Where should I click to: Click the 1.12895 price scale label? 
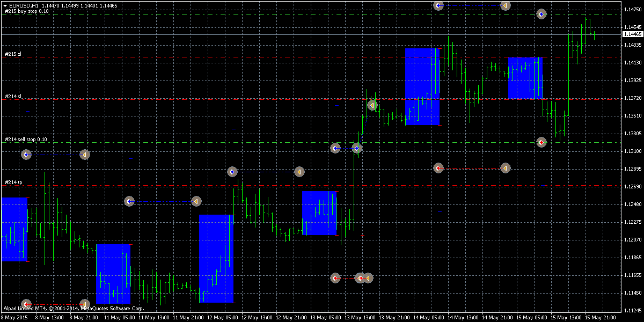tap(633, 169)
